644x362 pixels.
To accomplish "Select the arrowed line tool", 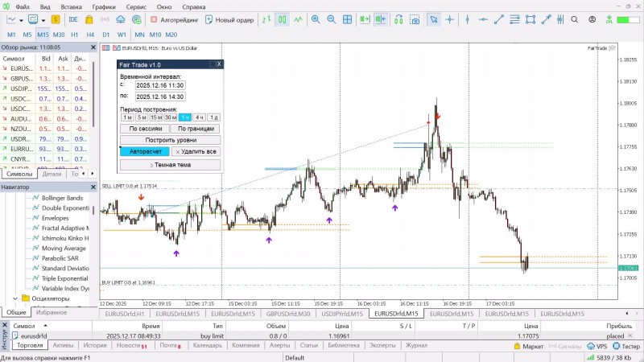I will click(546, 19).
